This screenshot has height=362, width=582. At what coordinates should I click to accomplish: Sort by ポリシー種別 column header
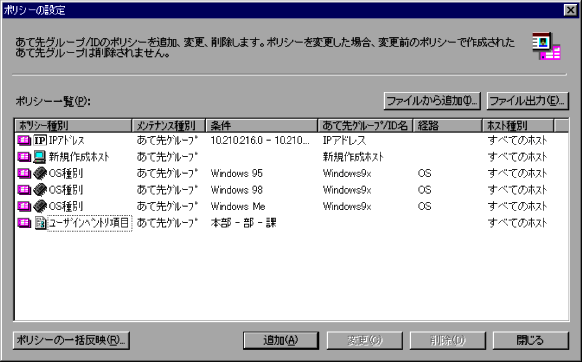click(x=73, y=126)
